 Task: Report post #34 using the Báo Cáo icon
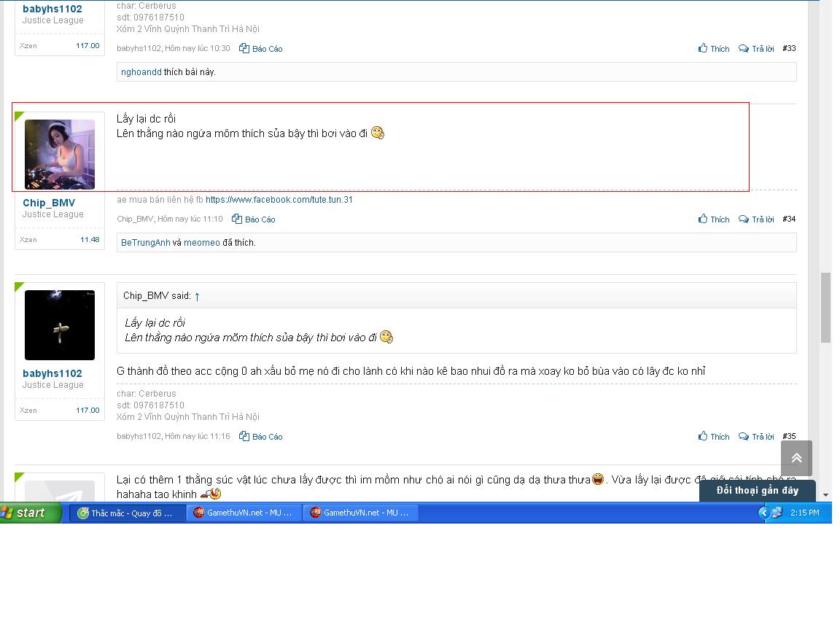click(x=237, y=219)
